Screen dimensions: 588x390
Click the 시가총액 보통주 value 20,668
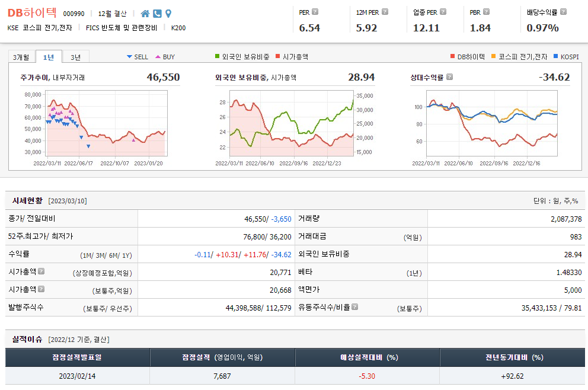coord(280,290)
